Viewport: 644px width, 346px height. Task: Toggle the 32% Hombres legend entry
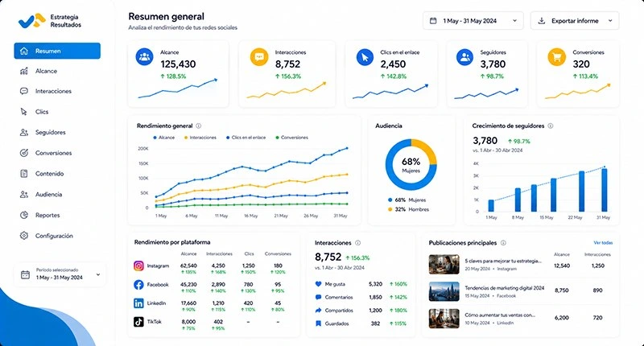point(408,209)
